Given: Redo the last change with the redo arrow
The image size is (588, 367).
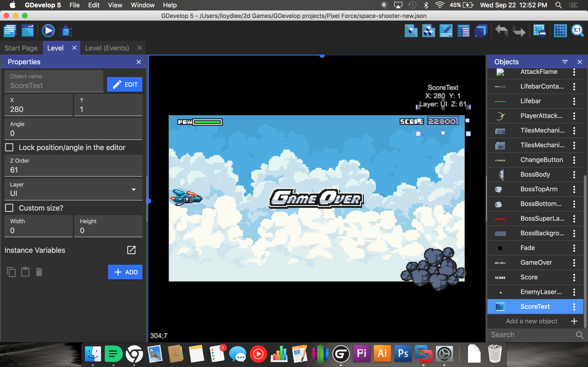Looking at the screenshot, I should 520,31.
